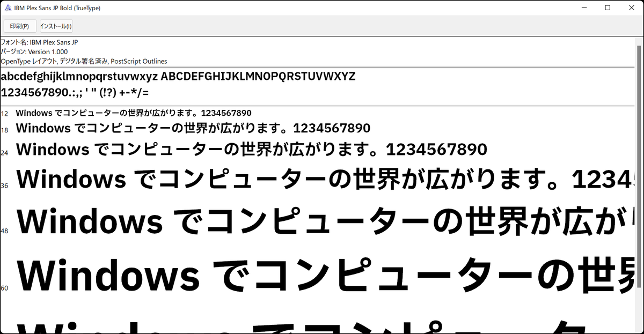Click the size label '18'
This screenshot has height=334, width=644.
pos(4,130)
